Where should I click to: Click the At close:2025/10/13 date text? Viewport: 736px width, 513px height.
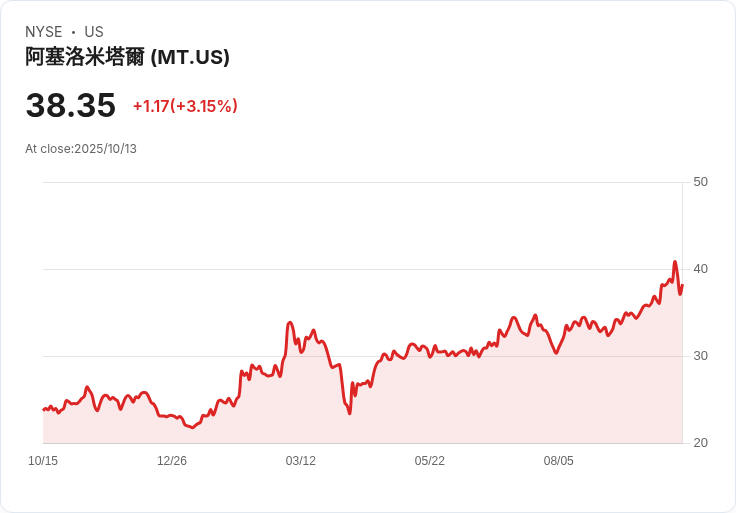point(81,149)
